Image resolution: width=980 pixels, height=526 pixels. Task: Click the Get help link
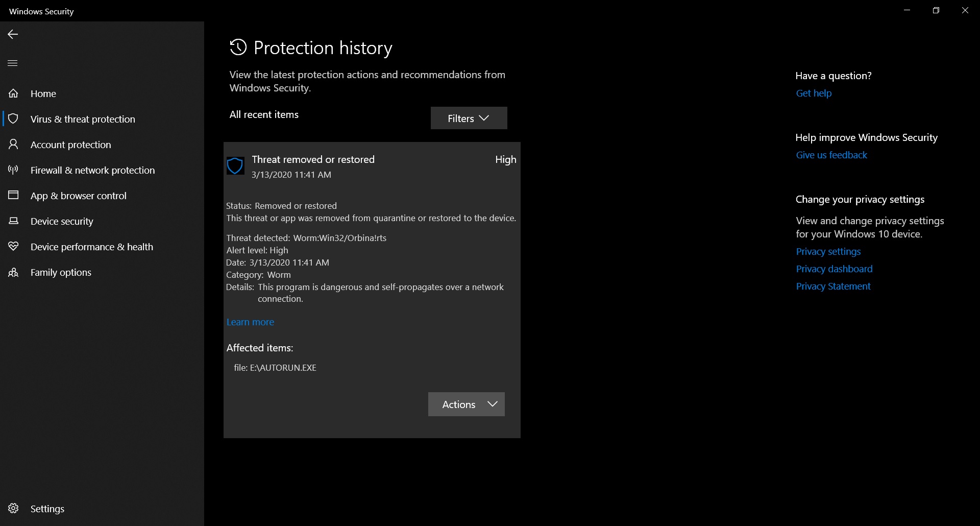pos(814,93)
